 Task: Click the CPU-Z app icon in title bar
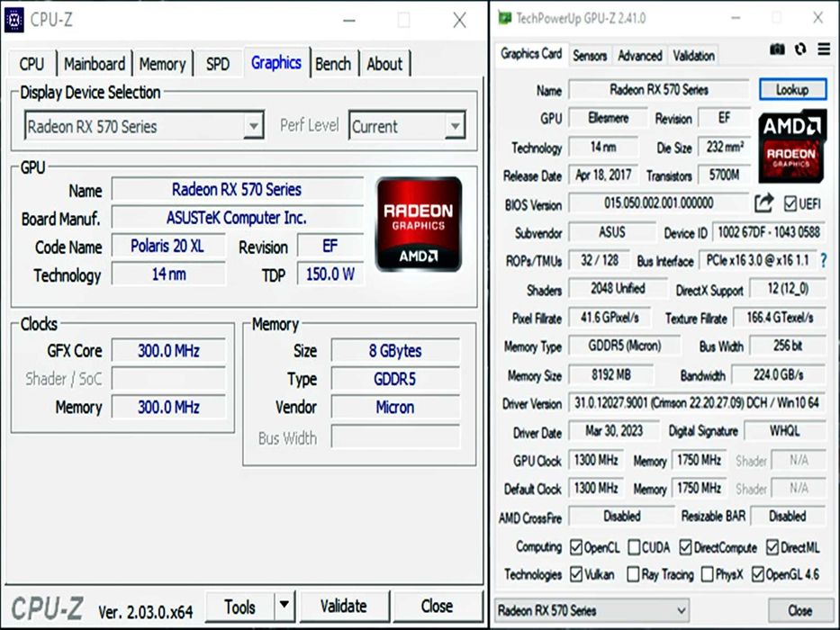tap(14, 21)
